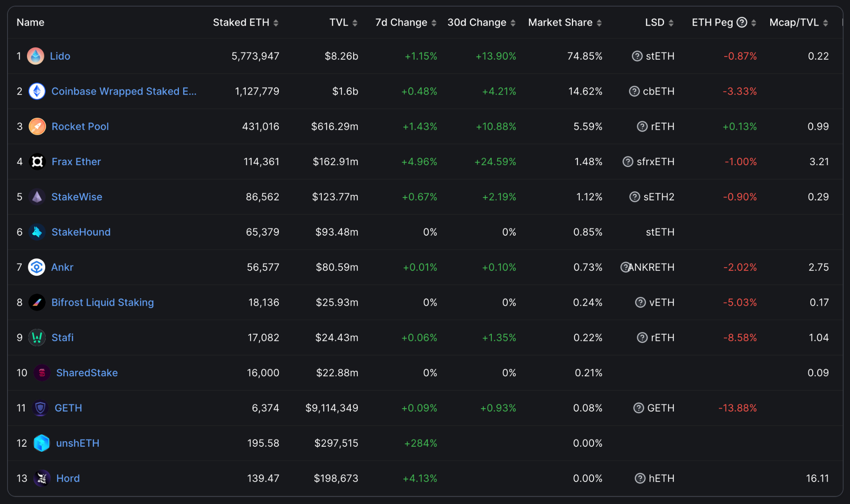Click the Frax Ether logo icon
This screenshot has width=850, height=504.
click(37, 162)
